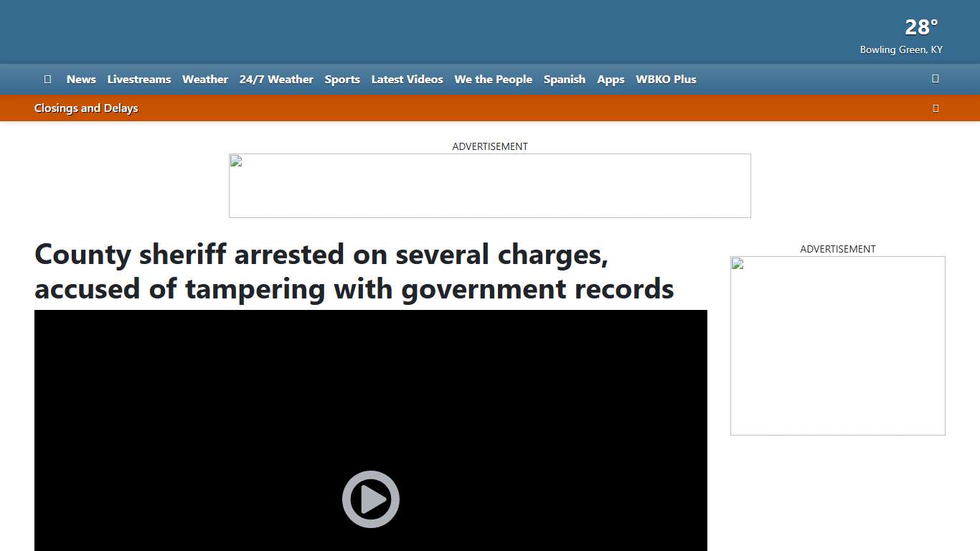Select Livestreams in the navigation bar
This screenshot has width=980, height=551.
point(138,79)
